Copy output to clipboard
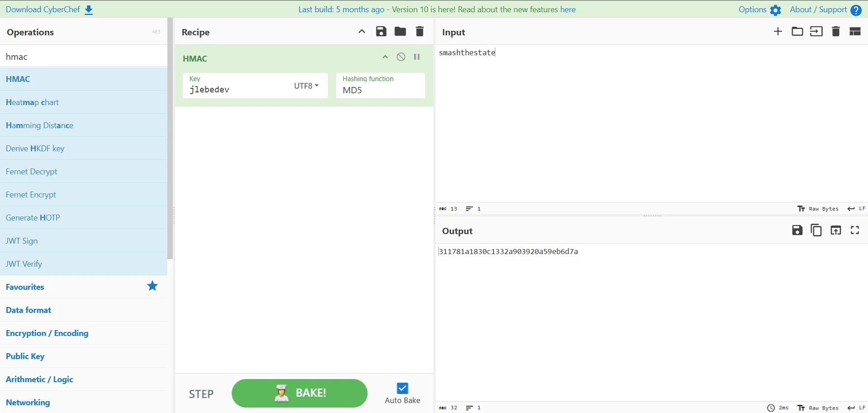This screenshot has height=413, width=868. (x=816, y=231)
